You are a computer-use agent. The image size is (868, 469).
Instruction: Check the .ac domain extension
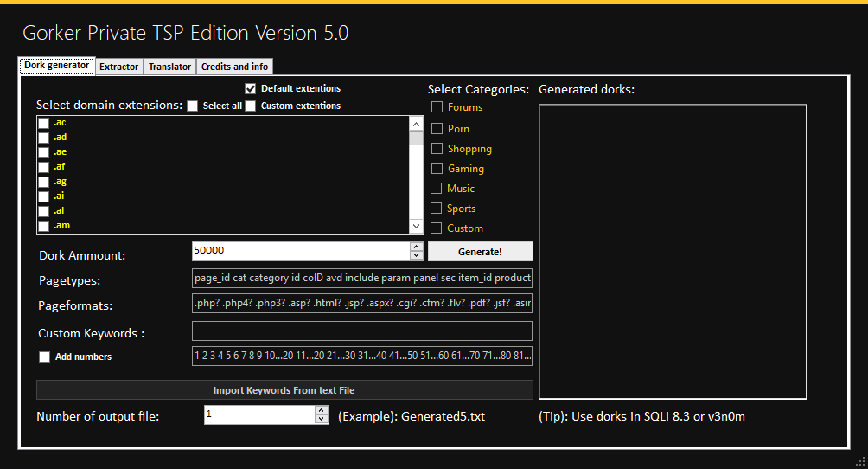pyautogui.click(x=44, y=123)
